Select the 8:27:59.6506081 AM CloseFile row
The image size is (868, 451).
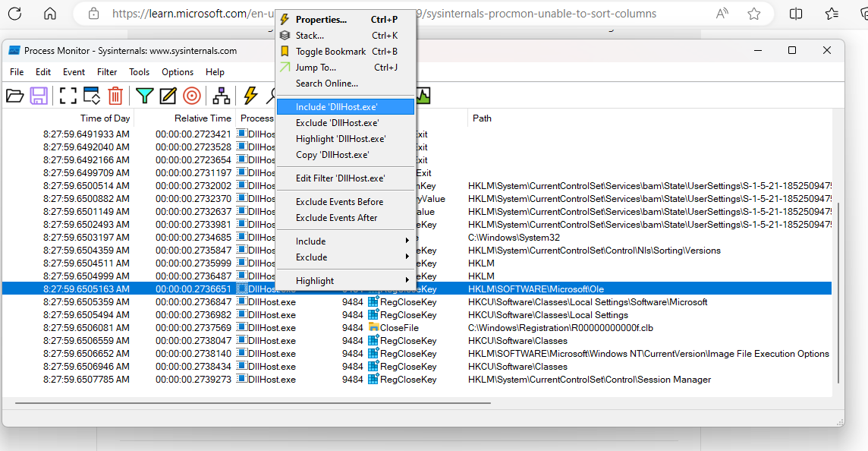point(417,327)
